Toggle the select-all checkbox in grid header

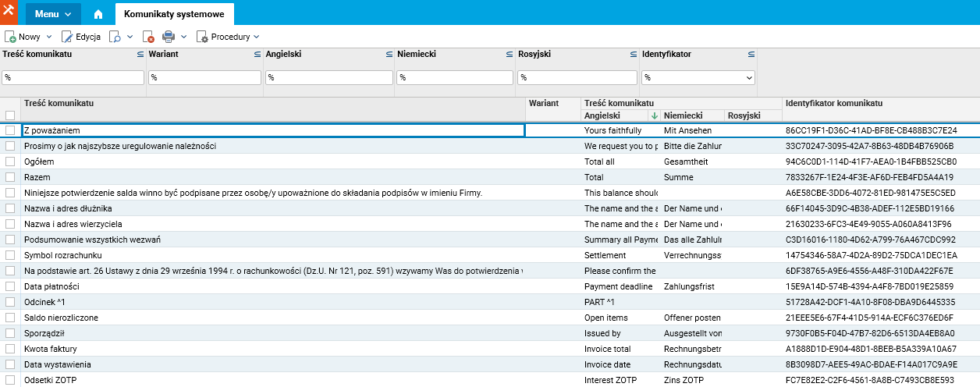point(10,115)
